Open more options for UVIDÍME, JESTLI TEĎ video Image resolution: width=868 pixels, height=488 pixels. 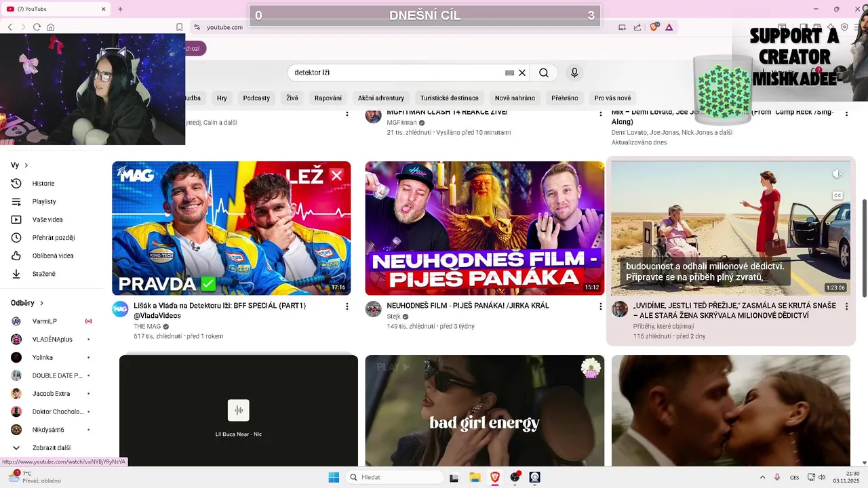coord(846,306)
